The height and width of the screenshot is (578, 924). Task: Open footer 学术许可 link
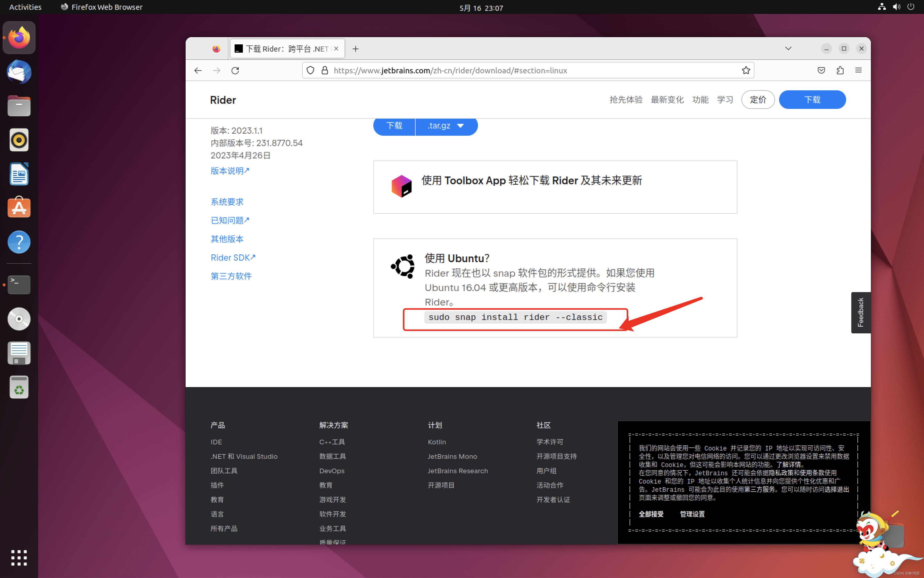click(x=549, y=442)
